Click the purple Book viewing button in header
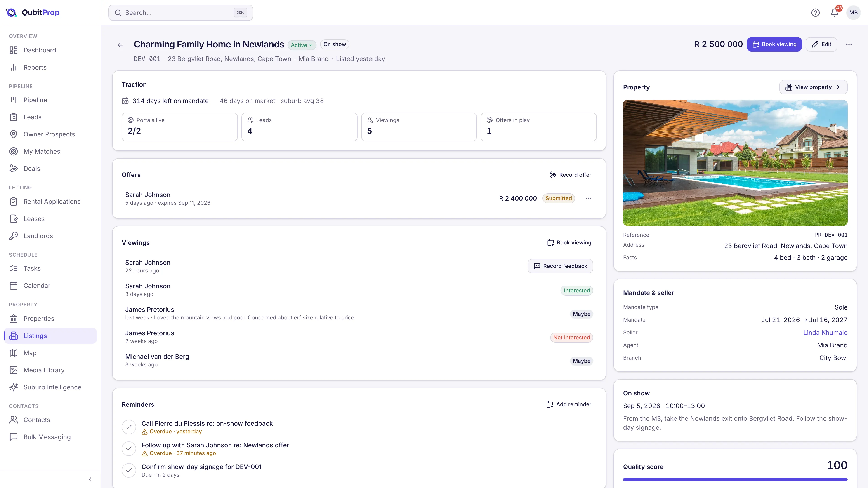 click(x=774, y=44)
